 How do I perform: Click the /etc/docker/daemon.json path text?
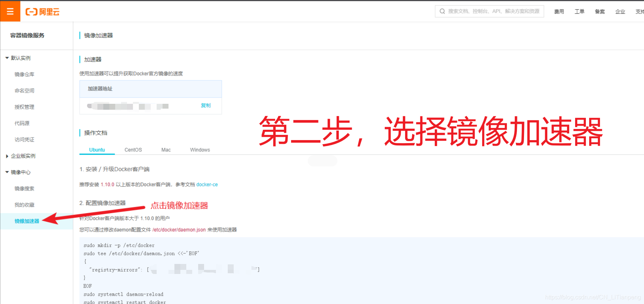179,229
